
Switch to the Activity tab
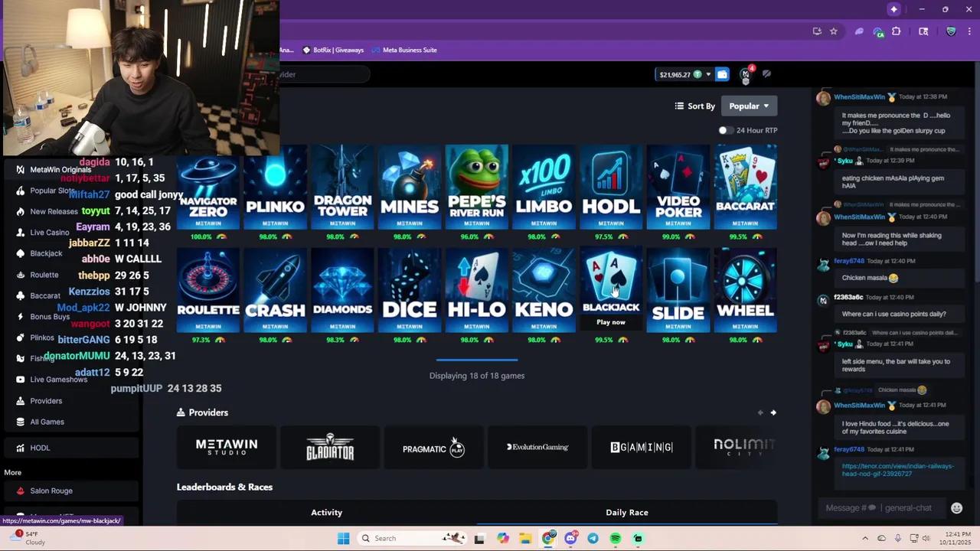point(327,513)
